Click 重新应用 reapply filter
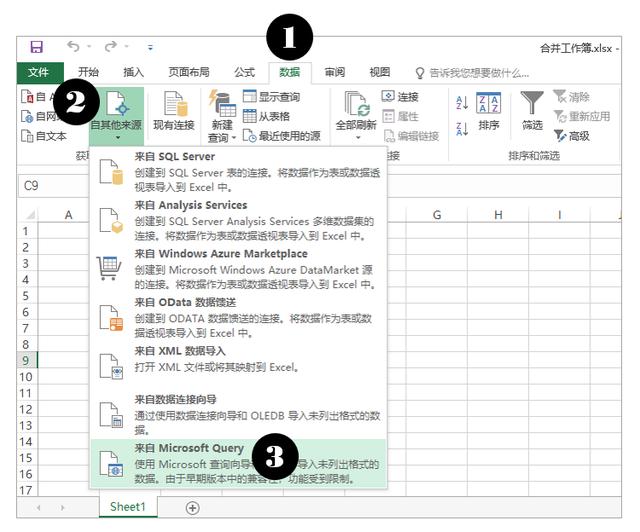 click(582, 116)
